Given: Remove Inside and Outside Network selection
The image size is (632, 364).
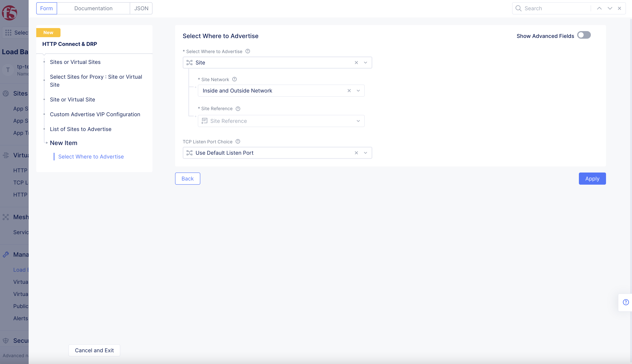Looking at the screenshot, I should (349, 90).
